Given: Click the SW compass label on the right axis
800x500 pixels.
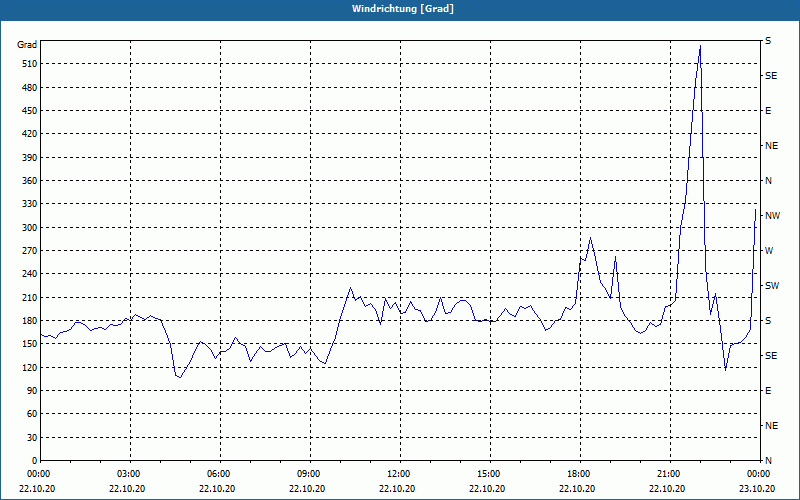Looking at the screenshot, I should point(772,286).
